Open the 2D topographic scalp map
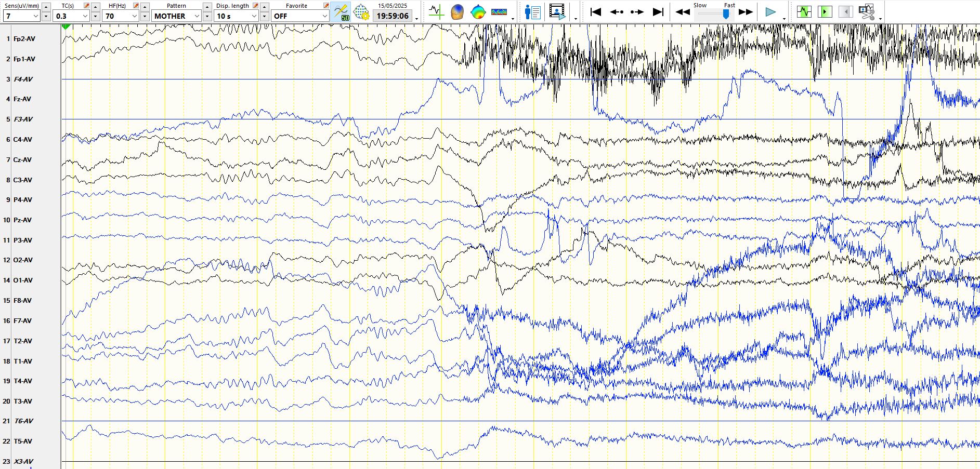This screenshot has width=980, height=469. point(478,11)
